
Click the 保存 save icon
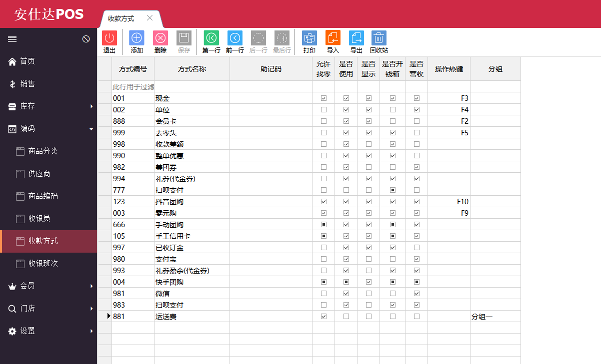click(184, 38)
